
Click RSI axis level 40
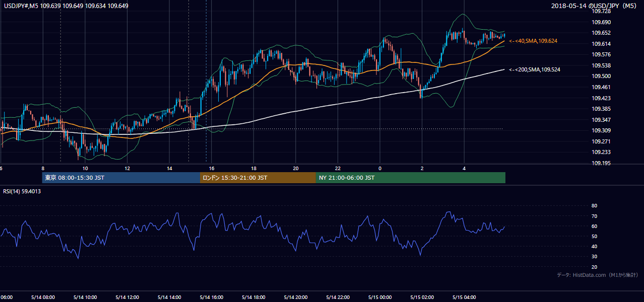(594, 246)
